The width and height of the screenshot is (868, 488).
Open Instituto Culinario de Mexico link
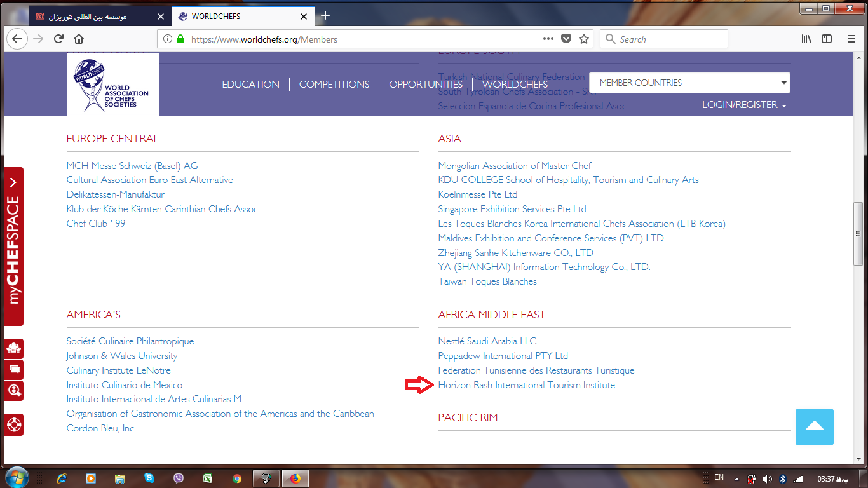pos(125,385)
